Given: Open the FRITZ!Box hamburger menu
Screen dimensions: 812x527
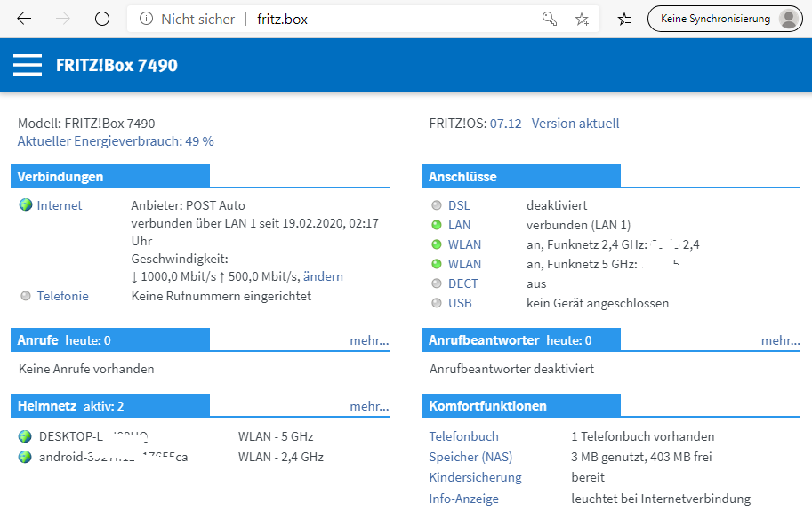Looking at the screenshot, I should (x=28, y=65).
